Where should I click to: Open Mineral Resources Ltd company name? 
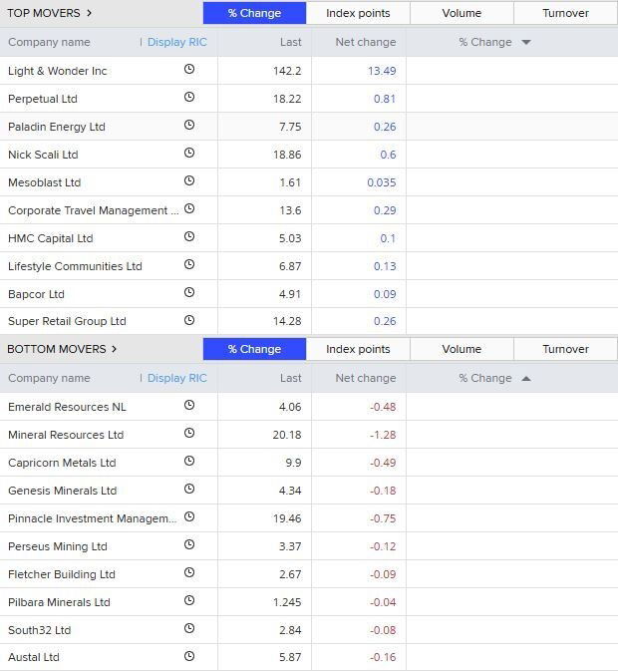click(66, 435)
